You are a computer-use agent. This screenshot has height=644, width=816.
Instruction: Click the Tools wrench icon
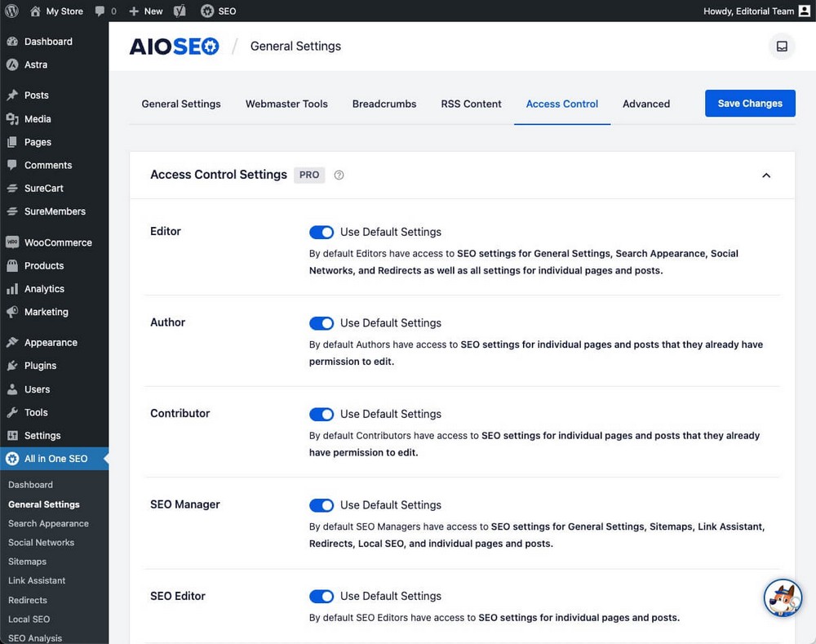click(x=12, y=412)
